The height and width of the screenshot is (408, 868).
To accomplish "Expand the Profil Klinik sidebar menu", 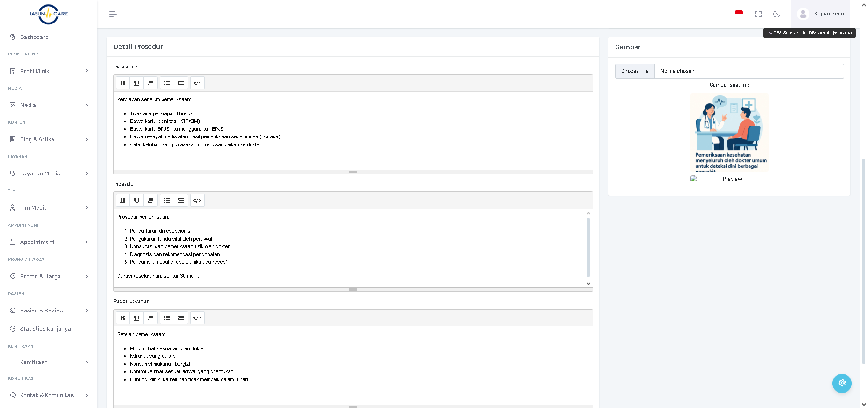I will (49, 71).
